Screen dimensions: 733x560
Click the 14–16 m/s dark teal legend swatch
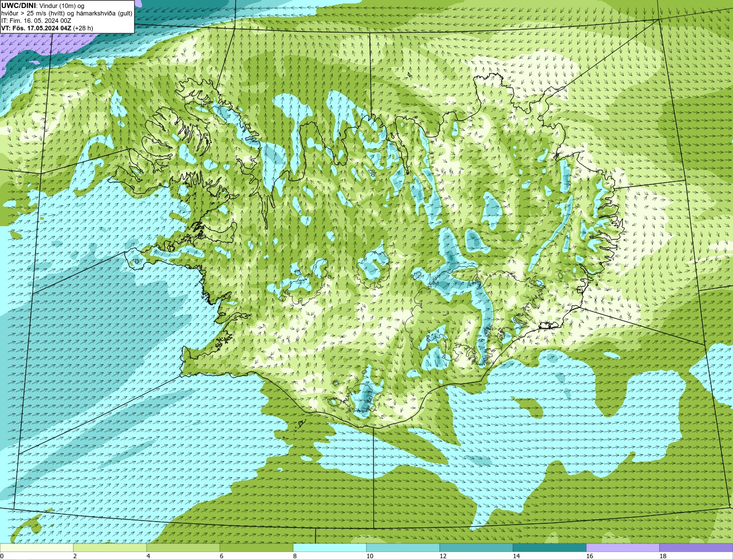pos(550,548)
